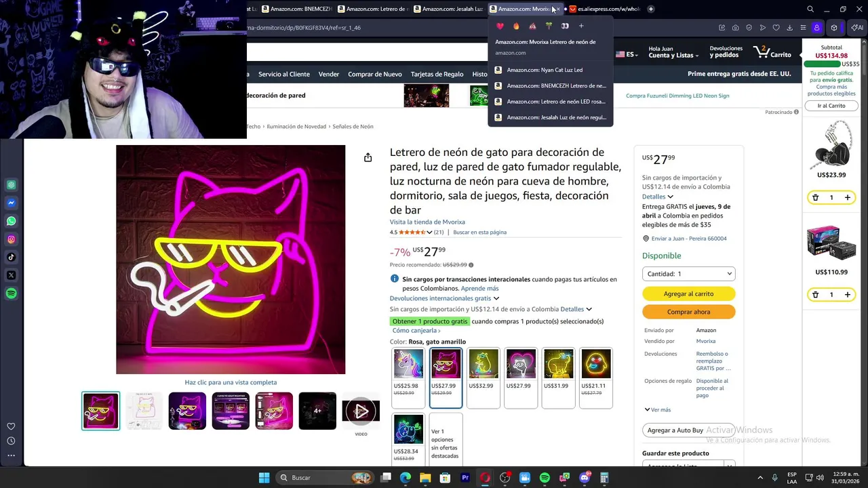Select the unicorn neon color option US$25.98
868x488 pixels.
408,378
